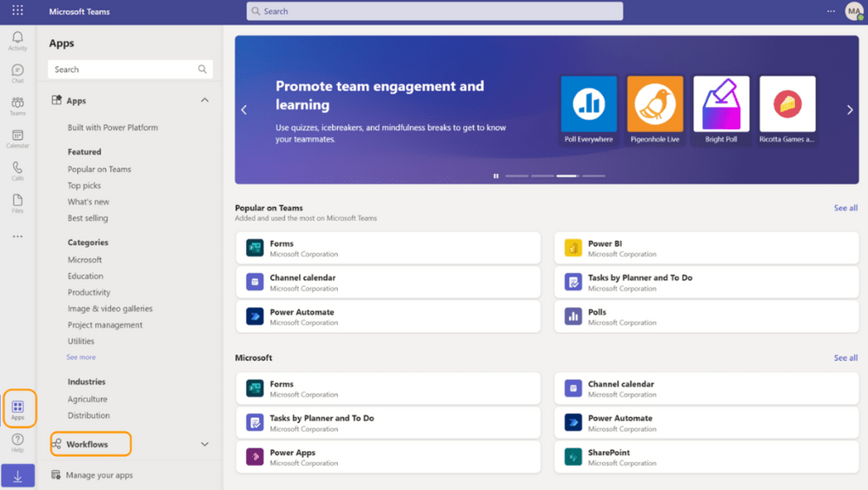Screen dimensions: 868x490
Task: Go to Teams in the sidebar
Action: click(x=17, y=106)
